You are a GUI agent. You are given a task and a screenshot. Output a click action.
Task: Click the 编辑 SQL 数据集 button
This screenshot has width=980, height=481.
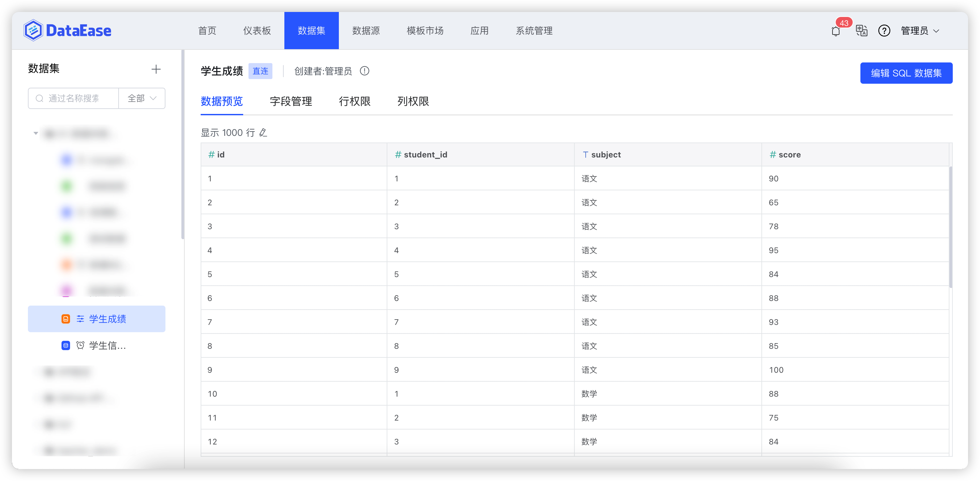click(x=906, y=73)
